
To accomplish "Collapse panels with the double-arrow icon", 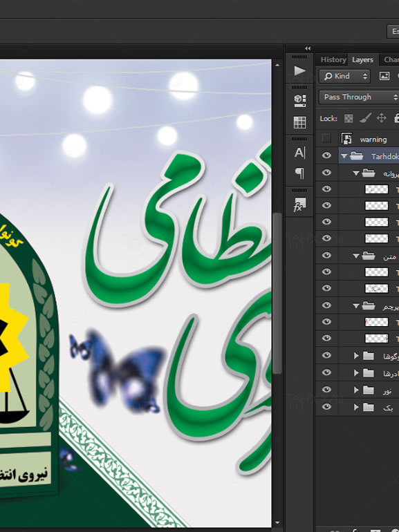I will [308, 48].
